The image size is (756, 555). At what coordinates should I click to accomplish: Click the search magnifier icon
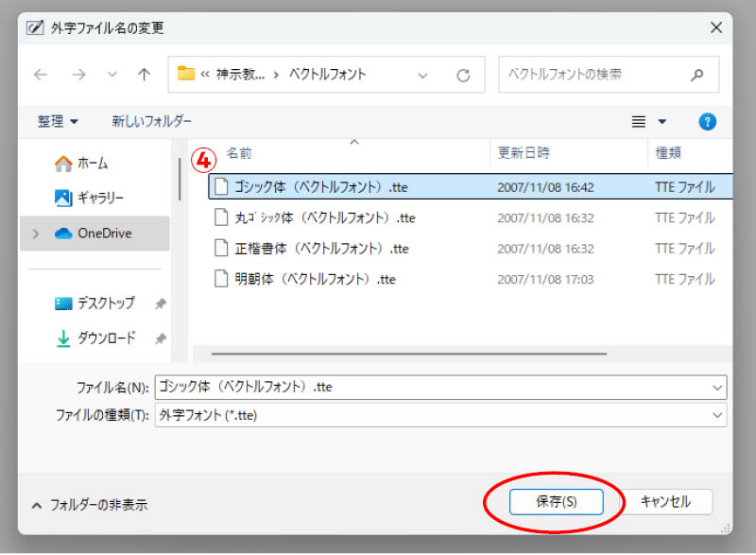point(696,75)
